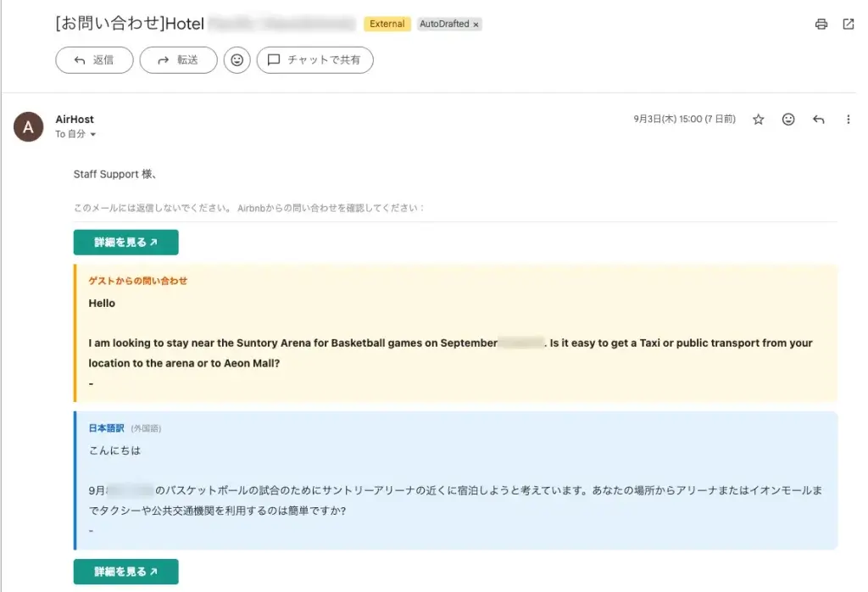868x592 pixels.
Task: Reply using arrow icon in message header
Action: pyautogui.click(x=818, y=119)
